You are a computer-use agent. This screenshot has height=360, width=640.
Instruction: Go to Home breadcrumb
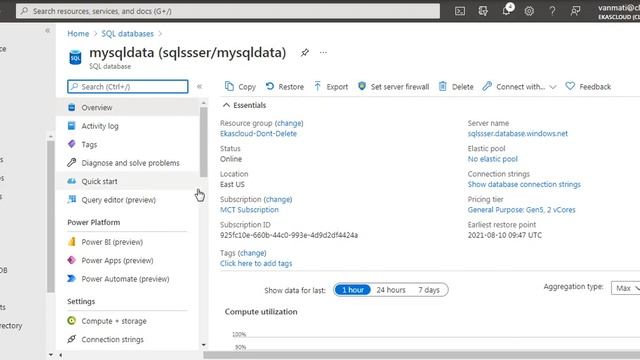[78, 33]
